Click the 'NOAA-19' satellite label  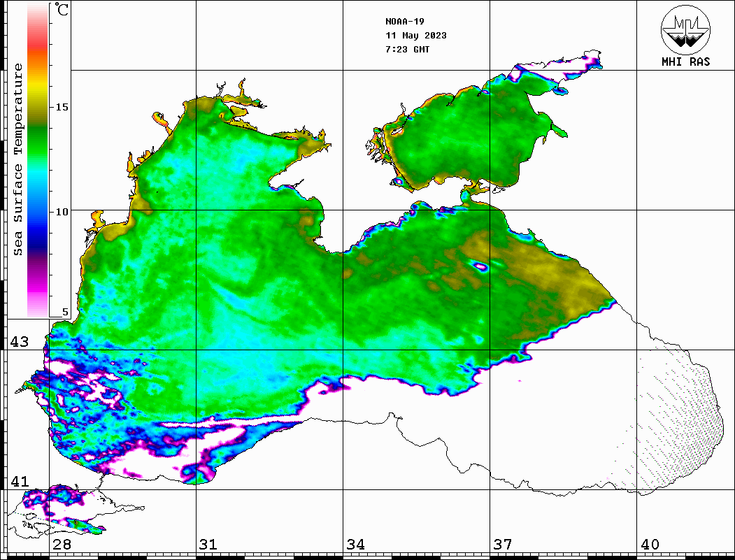pos(405,22)
